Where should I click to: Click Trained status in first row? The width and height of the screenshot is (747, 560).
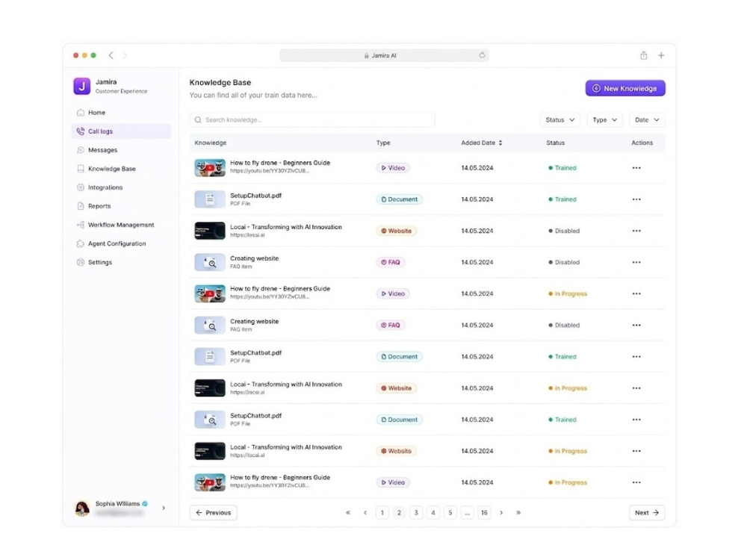pos(562,168)
